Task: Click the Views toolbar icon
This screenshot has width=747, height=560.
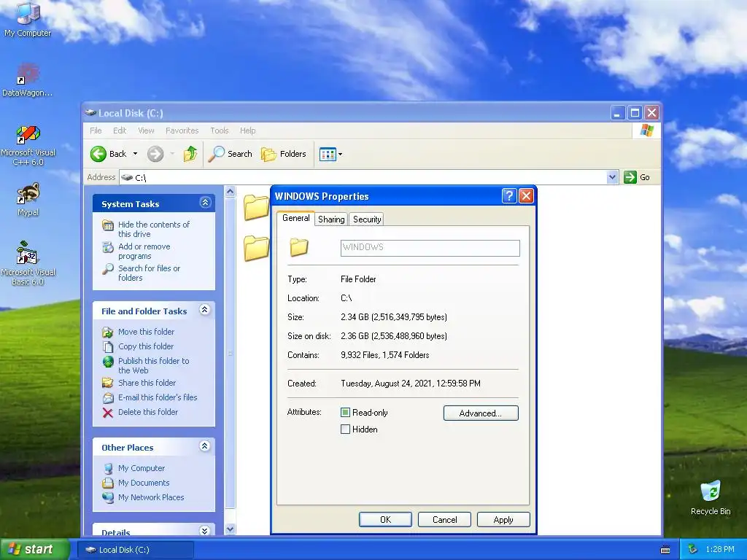Action: [328, 155]
